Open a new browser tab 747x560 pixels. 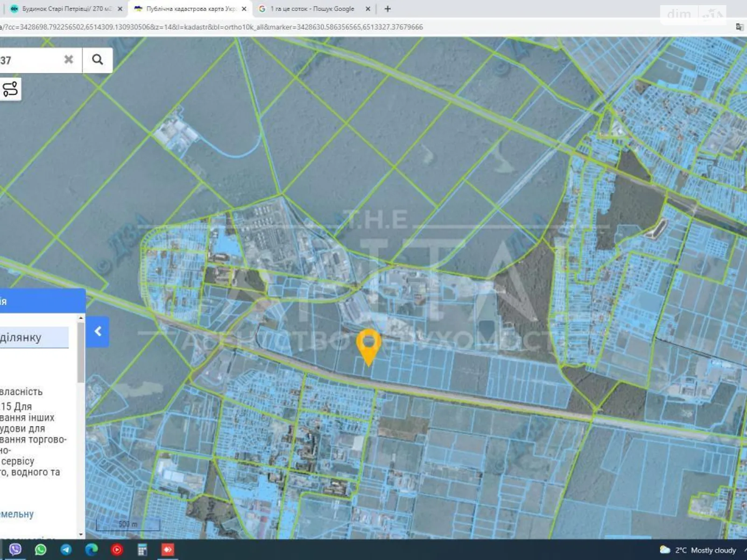[x=388, y=9]
